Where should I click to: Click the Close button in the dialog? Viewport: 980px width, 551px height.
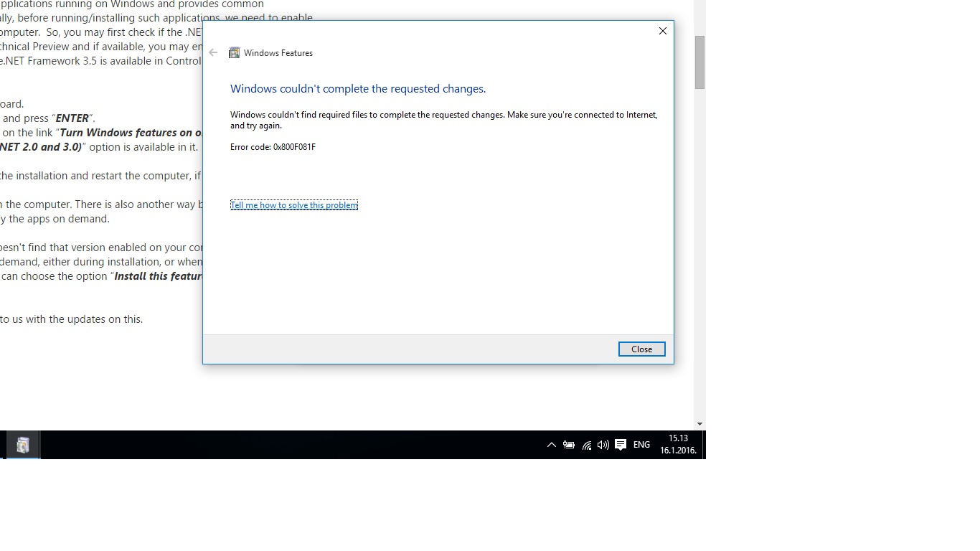tap(642, 349)
